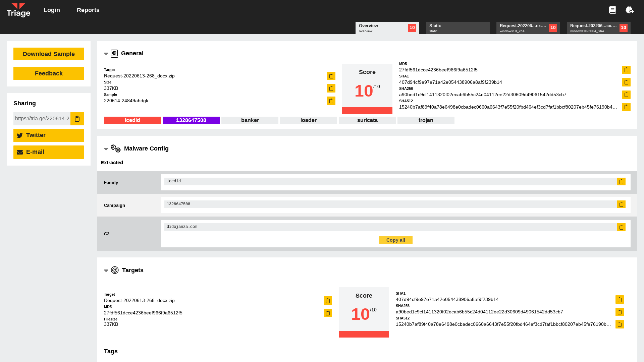This screenshot has height=362, width=644.
Task: Copy the icedid Family value clipboard icon
Action: point(621,181)
